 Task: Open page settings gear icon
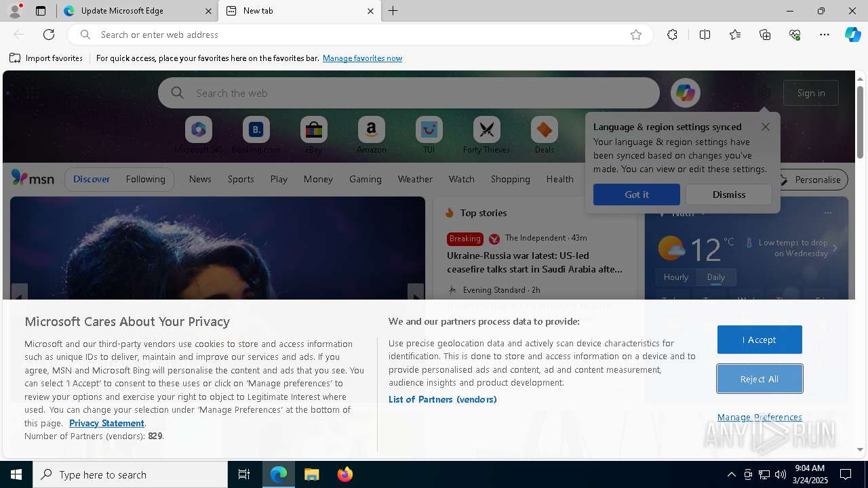tap(764, 93)
